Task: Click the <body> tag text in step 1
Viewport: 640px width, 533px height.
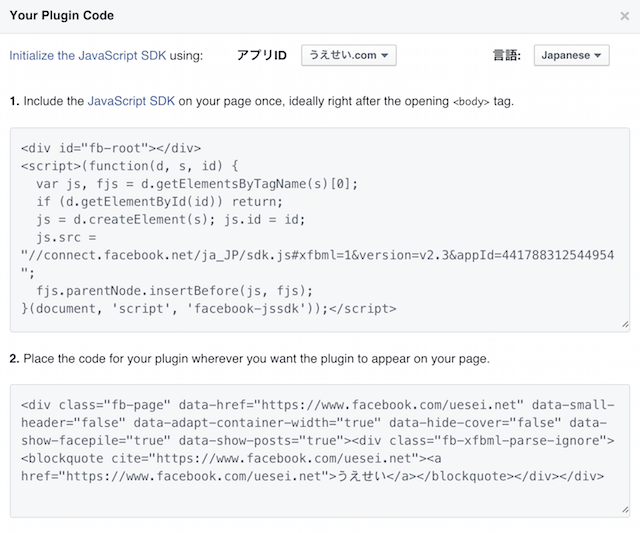Action: [471, 102]
